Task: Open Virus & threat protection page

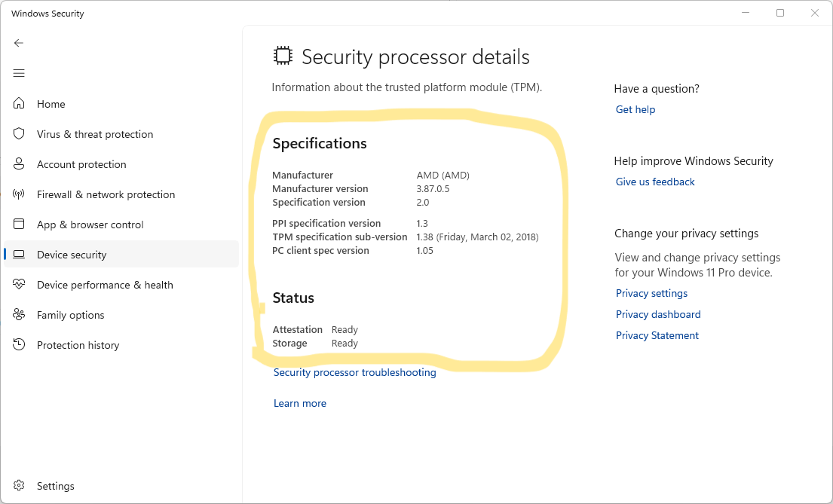Action: coord(95,134)
